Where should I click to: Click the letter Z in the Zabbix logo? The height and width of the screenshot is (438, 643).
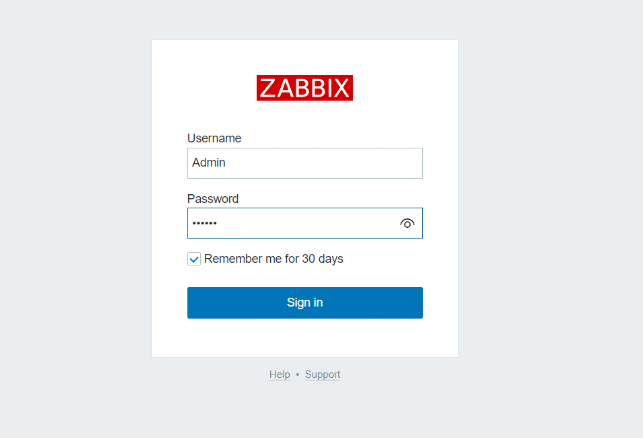coord(268,88)
